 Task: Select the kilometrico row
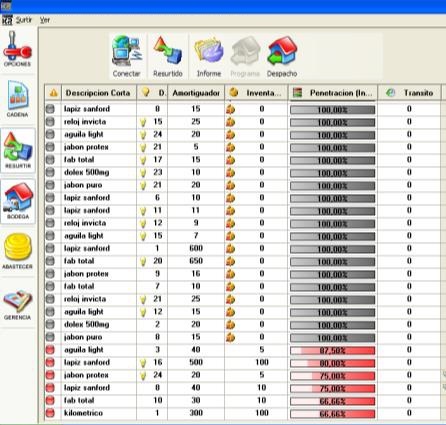tap(243, 413)
